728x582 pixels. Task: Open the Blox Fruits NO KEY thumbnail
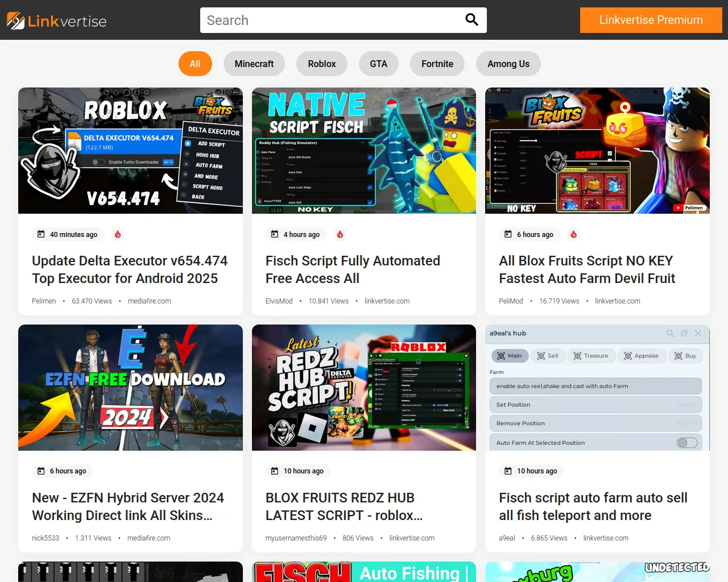coord(597,151)
